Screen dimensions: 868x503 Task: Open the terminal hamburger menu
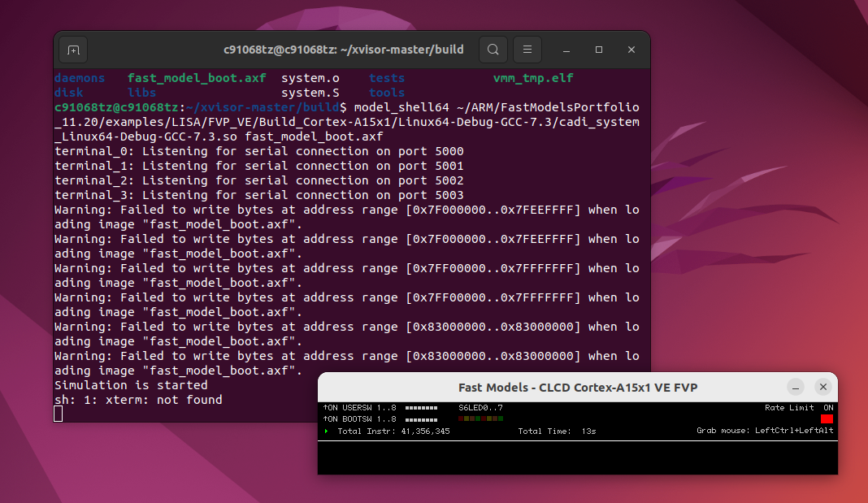[x=527, y=50]
